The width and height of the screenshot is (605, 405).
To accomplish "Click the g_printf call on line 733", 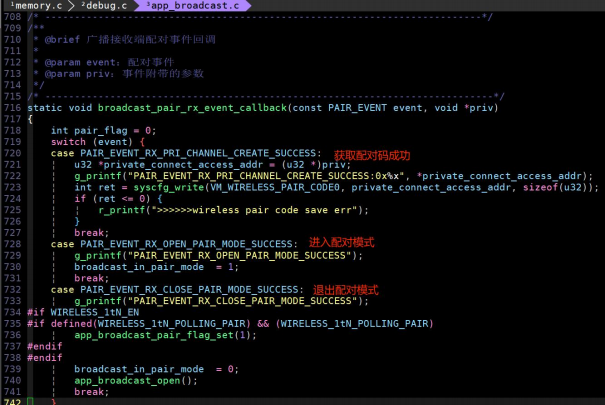I will pos(221,301).
